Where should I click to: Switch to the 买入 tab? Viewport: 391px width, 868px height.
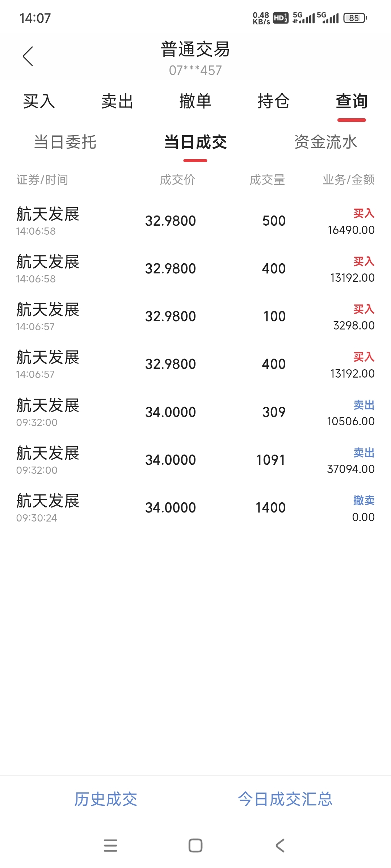click(x=39, y=101)
